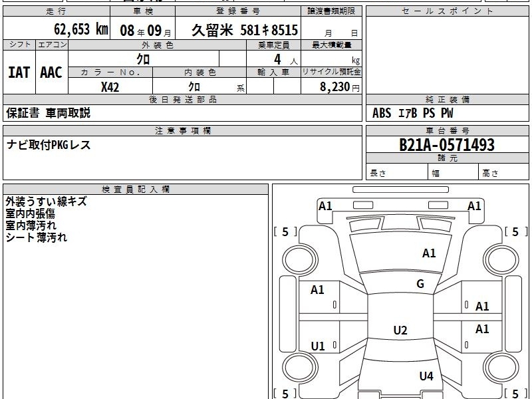
Task: Select inspector note 室内薄汚れ
Action: tap(31, 225)
